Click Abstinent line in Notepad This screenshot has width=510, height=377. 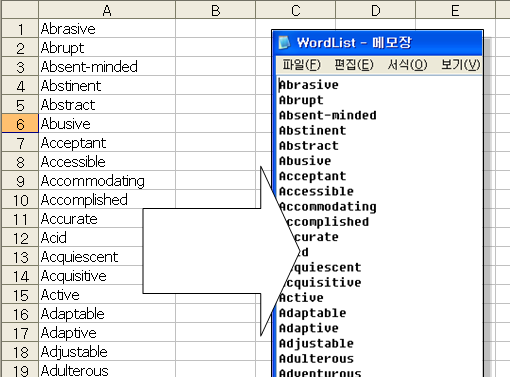pyautogui.click(x=313, y=130)
